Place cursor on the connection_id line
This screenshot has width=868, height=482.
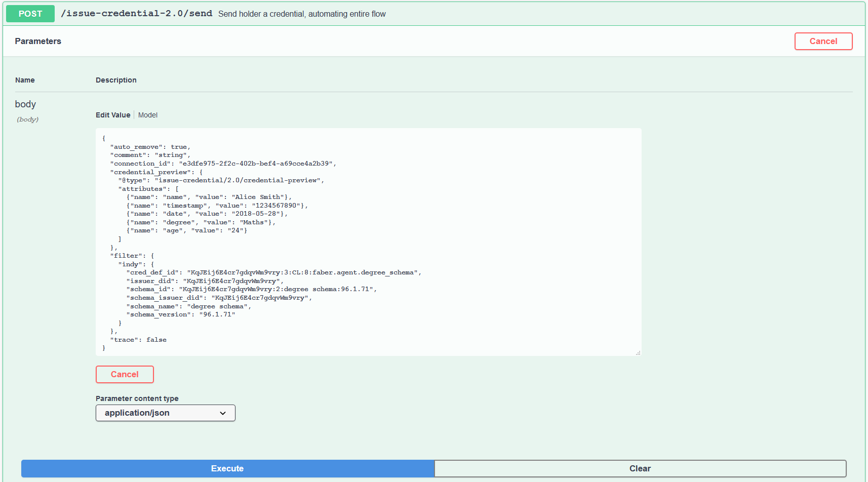click(223, 164)
